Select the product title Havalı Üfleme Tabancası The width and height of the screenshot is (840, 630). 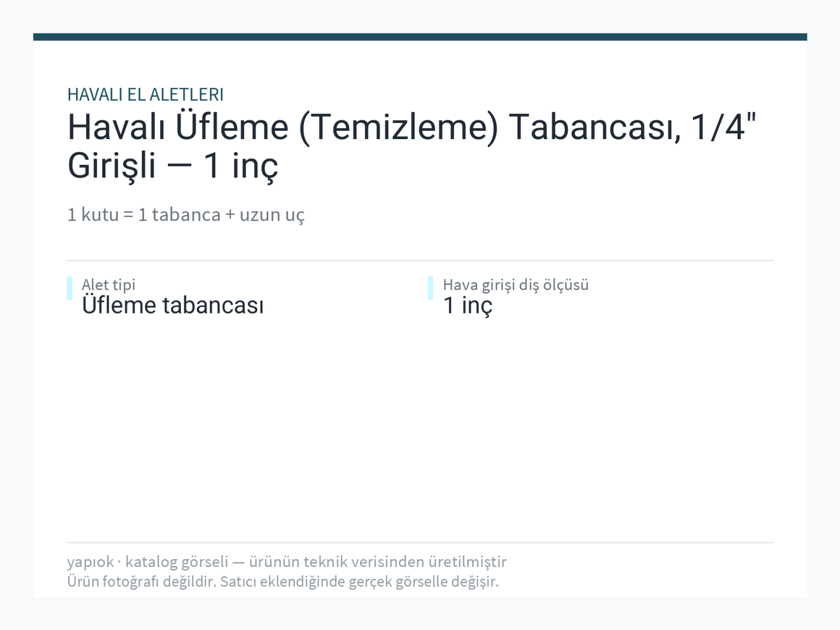(412, 146)
